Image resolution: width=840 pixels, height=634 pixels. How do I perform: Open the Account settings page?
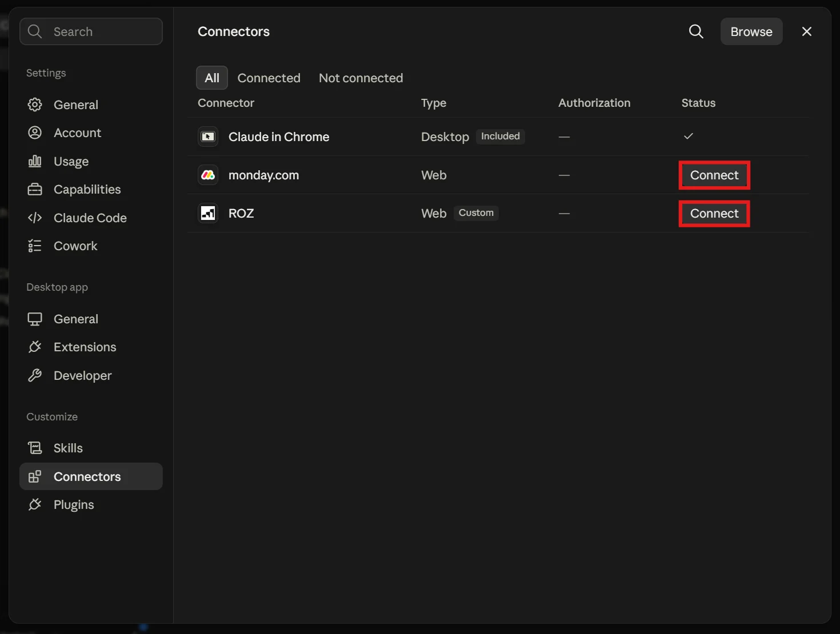[x=91, y=133]
